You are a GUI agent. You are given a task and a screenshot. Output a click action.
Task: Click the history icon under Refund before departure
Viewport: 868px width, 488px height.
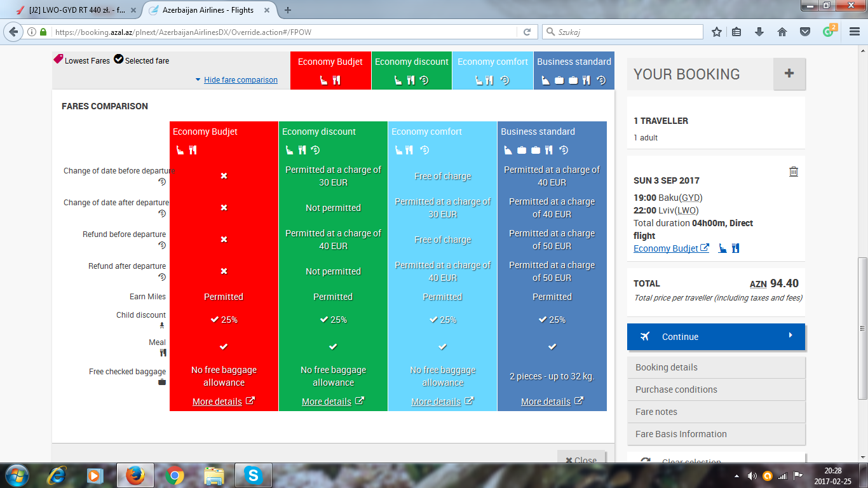point(162,245)
